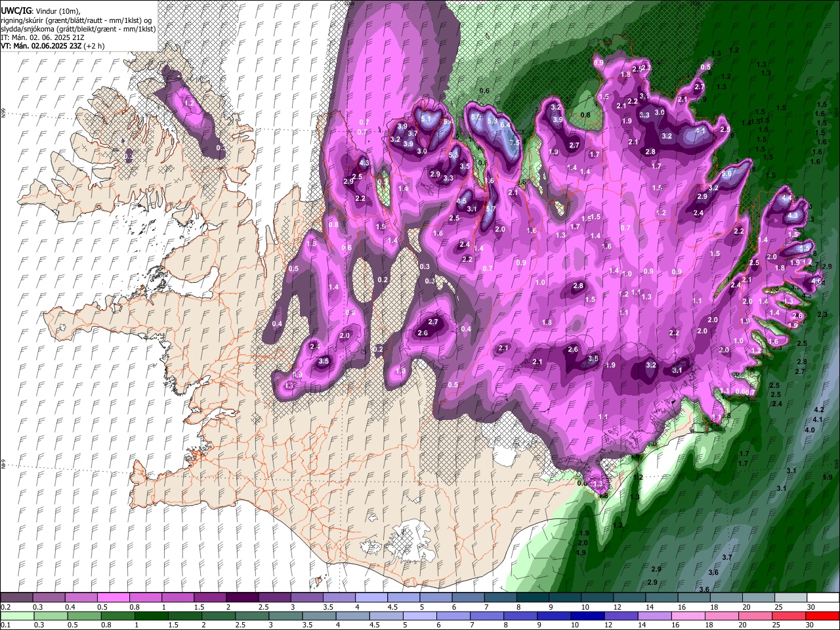Click the 0.1 label on the lower color scale

[x=6, y=625]
